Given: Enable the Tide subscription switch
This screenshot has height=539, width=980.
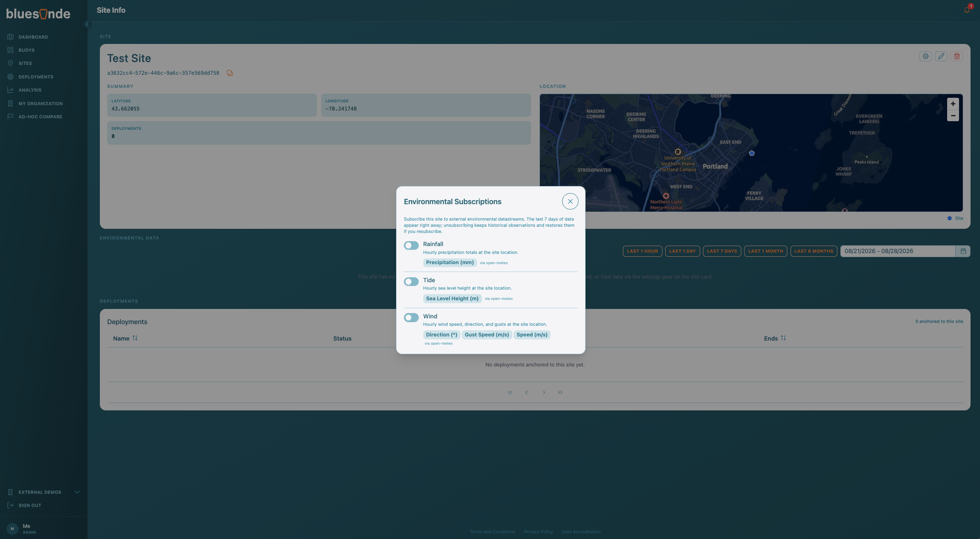Looking at the screenshot, I should (411, 281).
